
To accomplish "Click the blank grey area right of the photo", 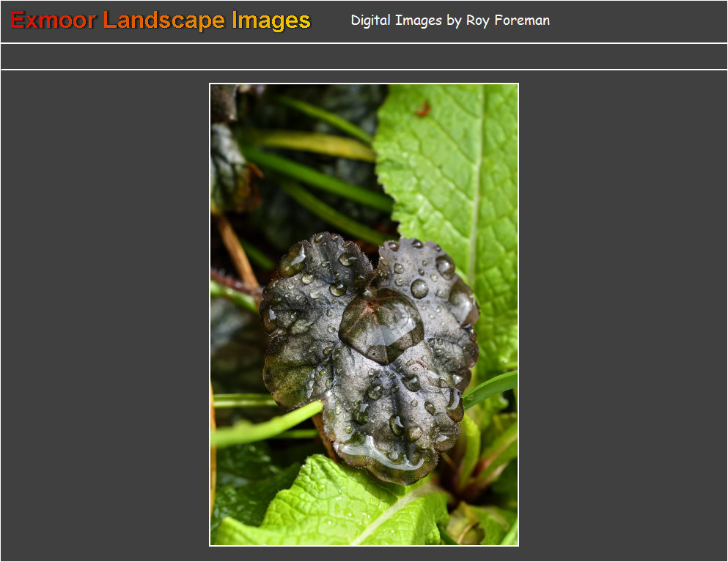I will tap(623, 314).
